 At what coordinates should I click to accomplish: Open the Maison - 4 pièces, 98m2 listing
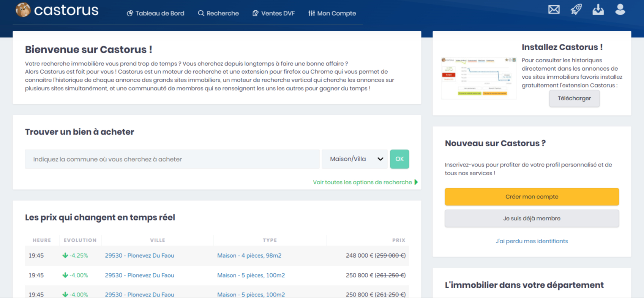pos(249,255)
